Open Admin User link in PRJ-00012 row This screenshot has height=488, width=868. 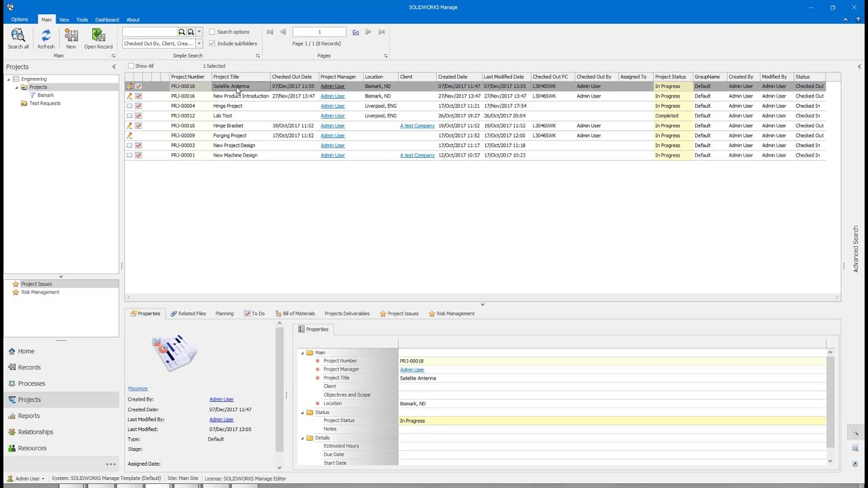[x=332, y=116]
